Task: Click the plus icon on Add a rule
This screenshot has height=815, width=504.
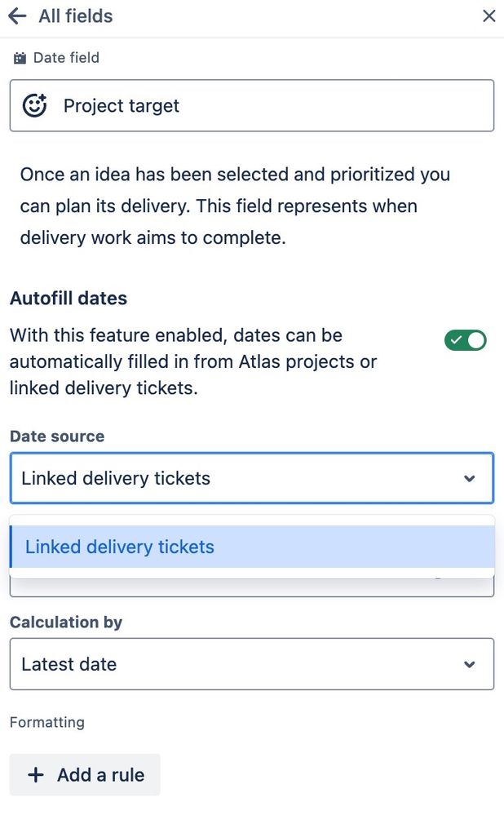Action: pos(36,774)
